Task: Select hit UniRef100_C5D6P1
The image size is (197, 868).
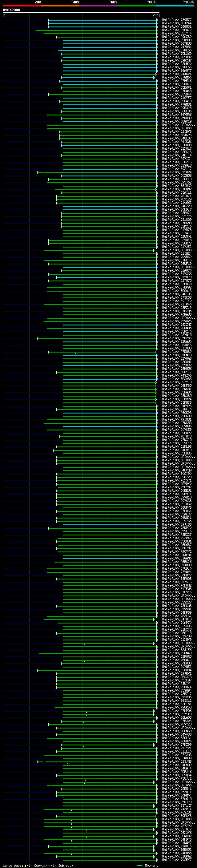Action: point(177,88)
